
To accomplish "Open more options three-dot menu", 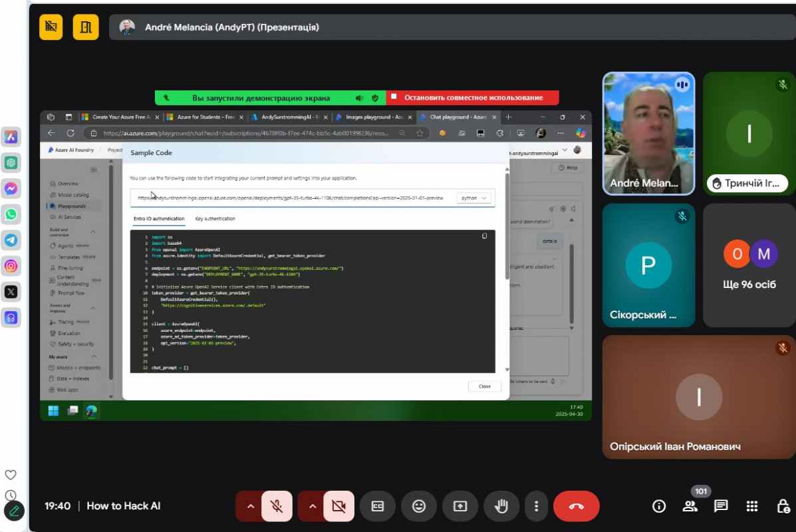I will (536, 506).
